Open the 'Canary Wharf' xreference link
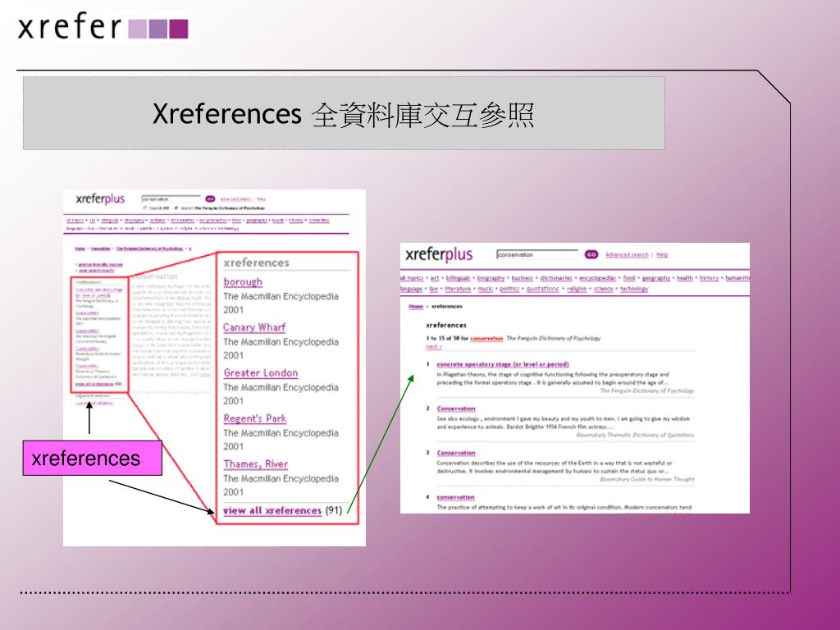 254,326
